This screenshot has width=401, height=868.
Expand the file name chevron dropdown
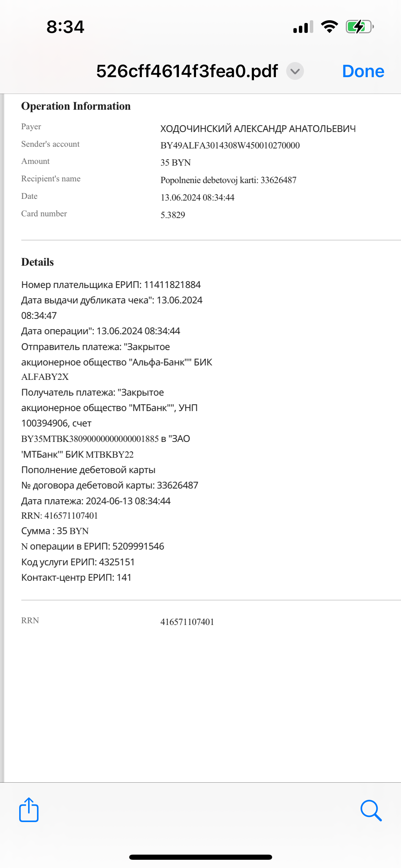295,71
